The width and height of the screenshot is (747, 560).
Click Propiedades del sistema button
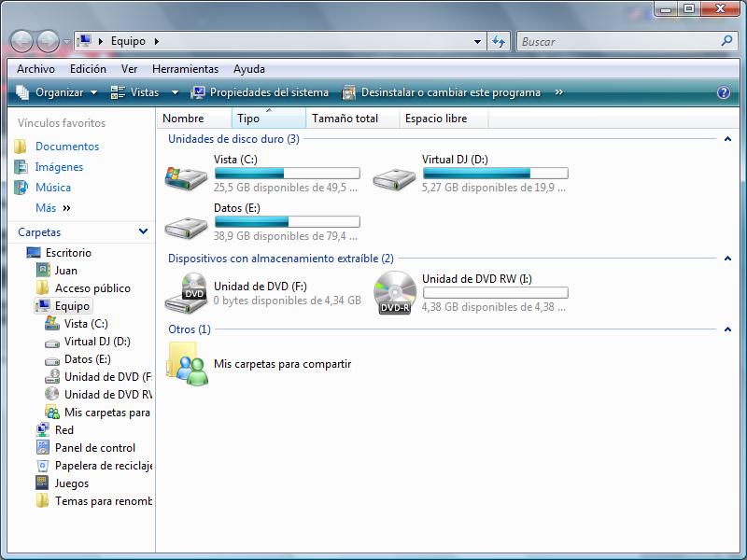pyautogui.click(x=260, y=92)
